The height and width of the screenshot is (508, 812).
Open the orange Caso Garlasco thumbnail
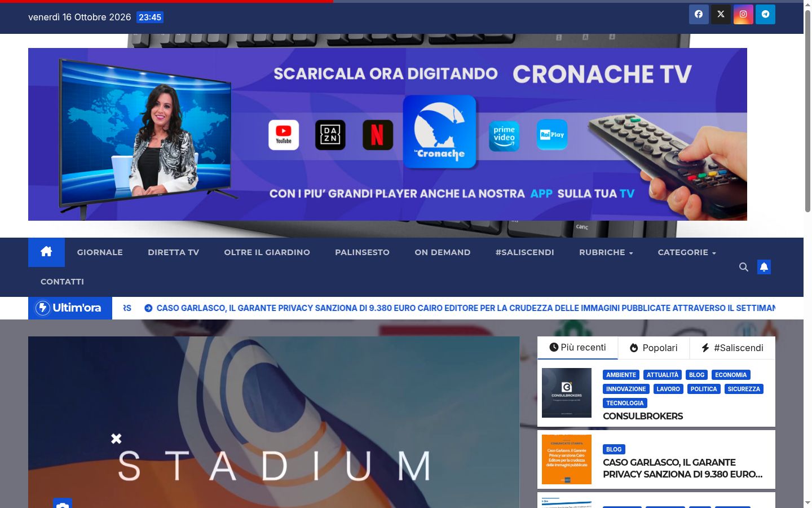tap(567, 459)
